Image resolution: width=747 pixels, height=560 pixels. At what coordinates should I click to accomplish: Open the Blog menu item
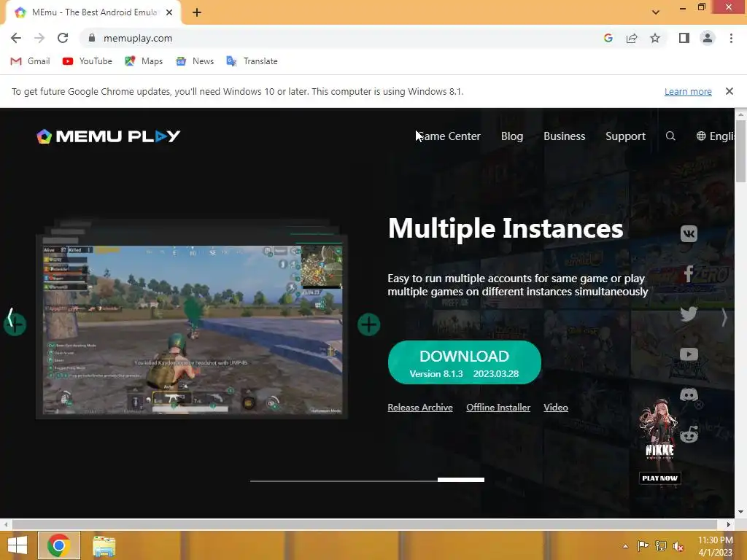(x=511, y=136)
